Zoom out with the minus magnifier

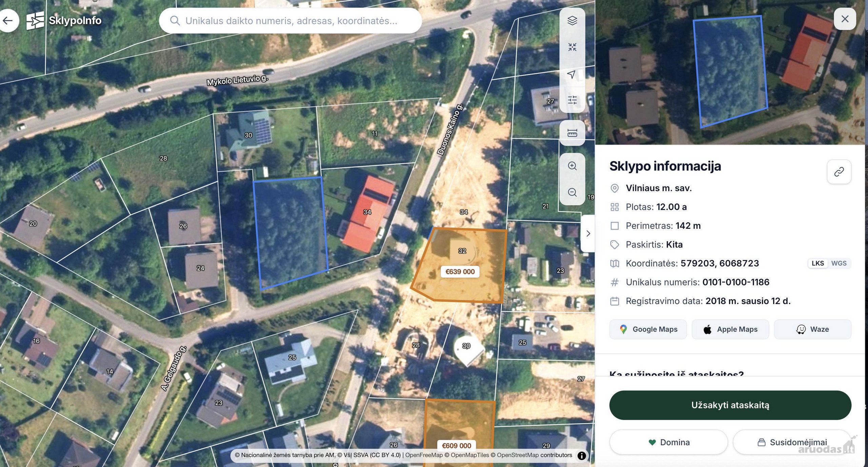[x=572, y=192]
